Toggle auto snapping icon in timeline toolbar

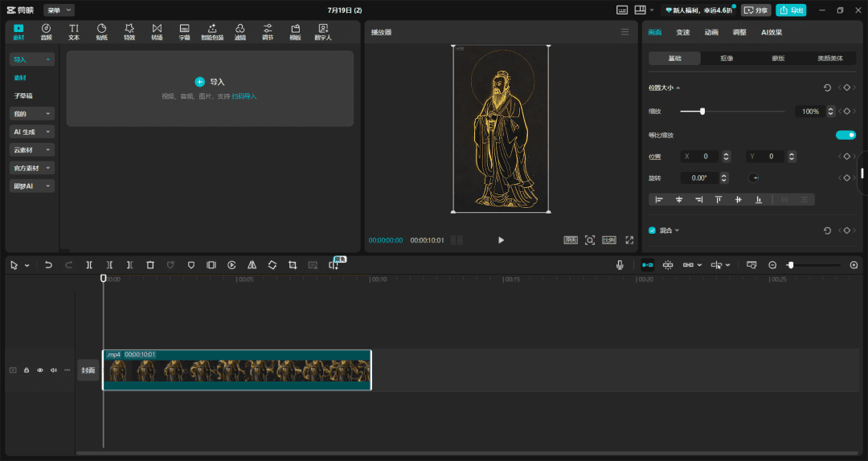[668, 265]
